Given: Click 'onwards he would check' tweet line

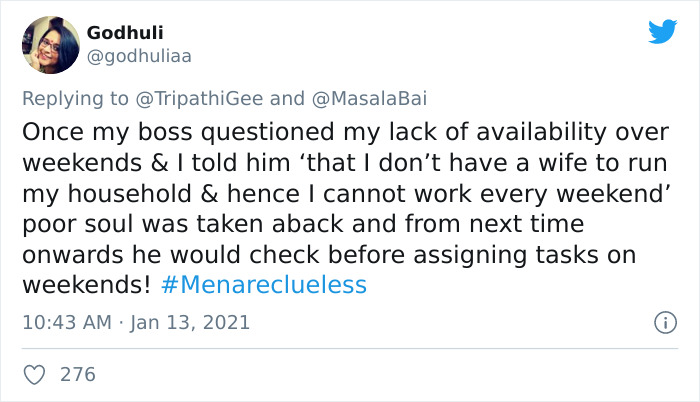Looking at the screenshot, I should [329, 255].
